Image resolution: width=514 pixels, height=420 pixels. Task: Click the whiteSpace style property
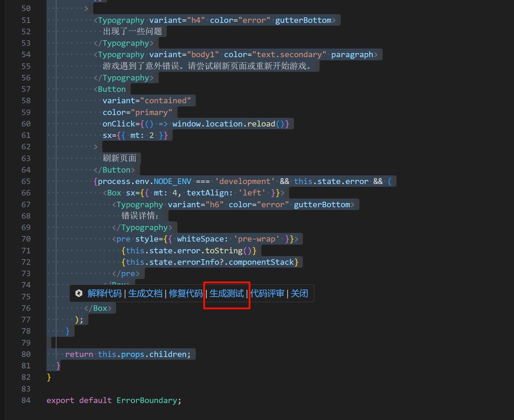pyautogui.click(x=201, y=239)
